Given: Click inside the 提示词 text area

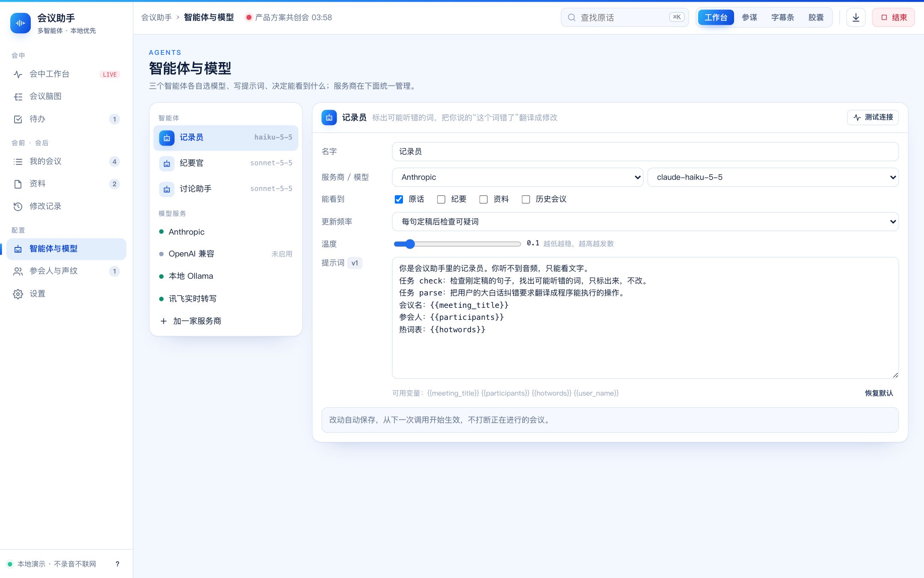Looking at the screenshot, I should (645, 318).
